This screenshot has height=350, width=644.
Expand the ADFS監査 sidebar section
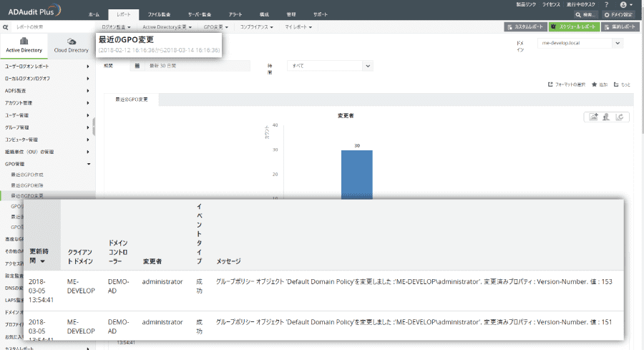pyautogui.click(x=47, y=91)
